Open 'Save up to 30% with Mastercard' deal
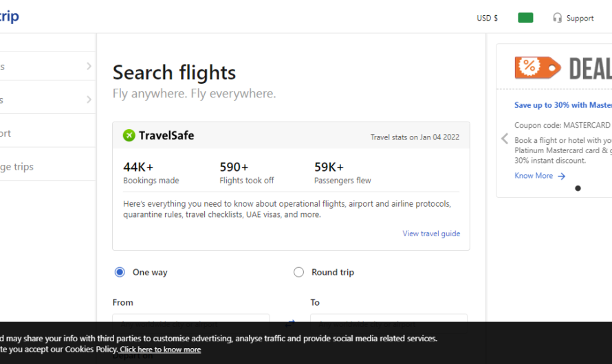Image resolution: width=612 pixels, height=364 pixels. tap(562, 105)
